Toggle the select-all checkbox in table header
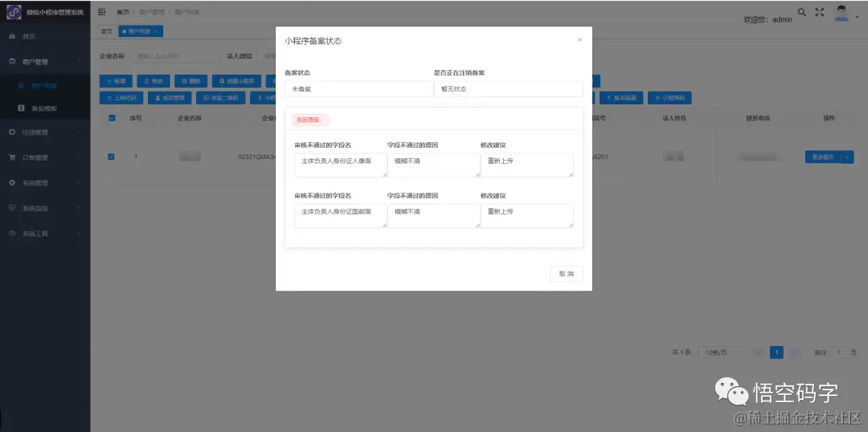The width and height of the screenshot is (868, 432). [x=113, y=118]
